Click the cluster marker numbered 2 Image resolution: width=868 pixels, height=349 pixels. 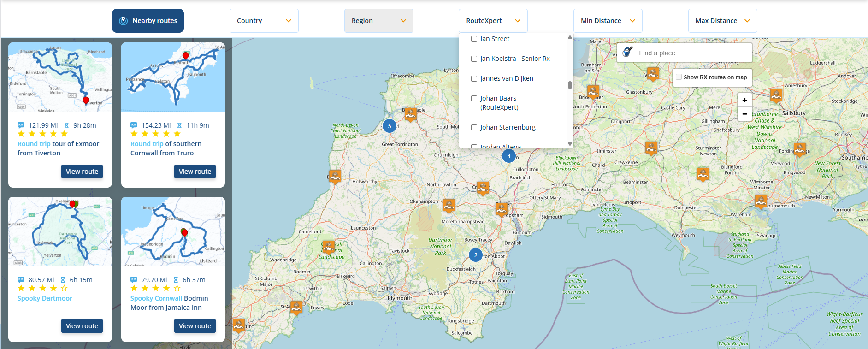[x=476, y=255]
